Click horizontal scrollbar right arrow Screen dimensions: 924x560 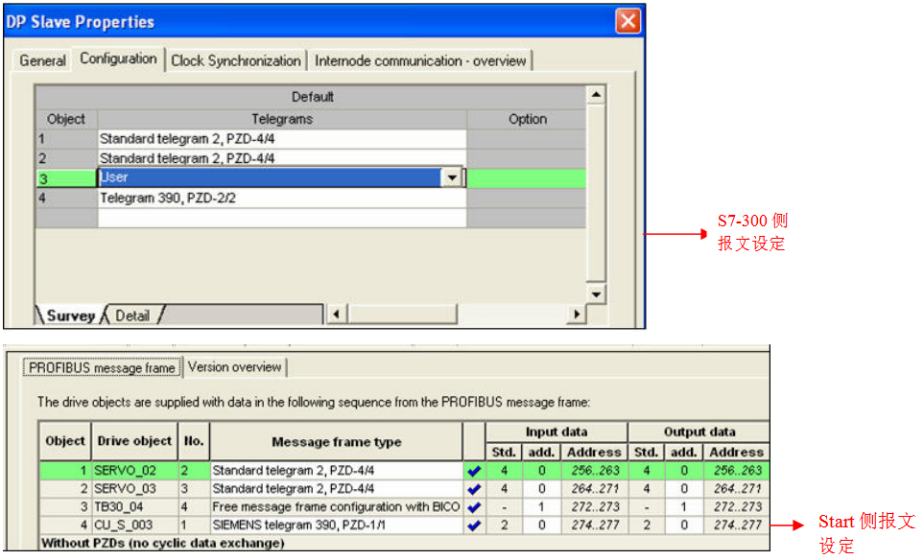click(x=577, y=314)
